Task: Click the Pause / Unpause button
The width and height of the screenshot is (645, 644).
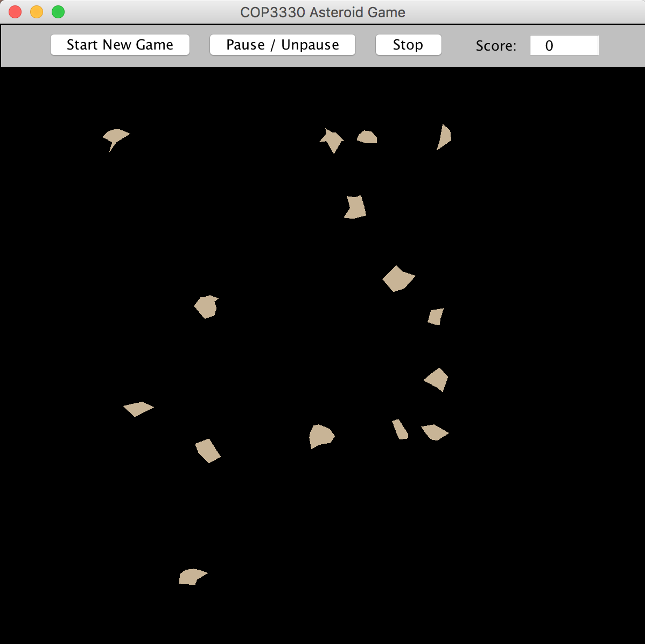Action: point(282,45)
